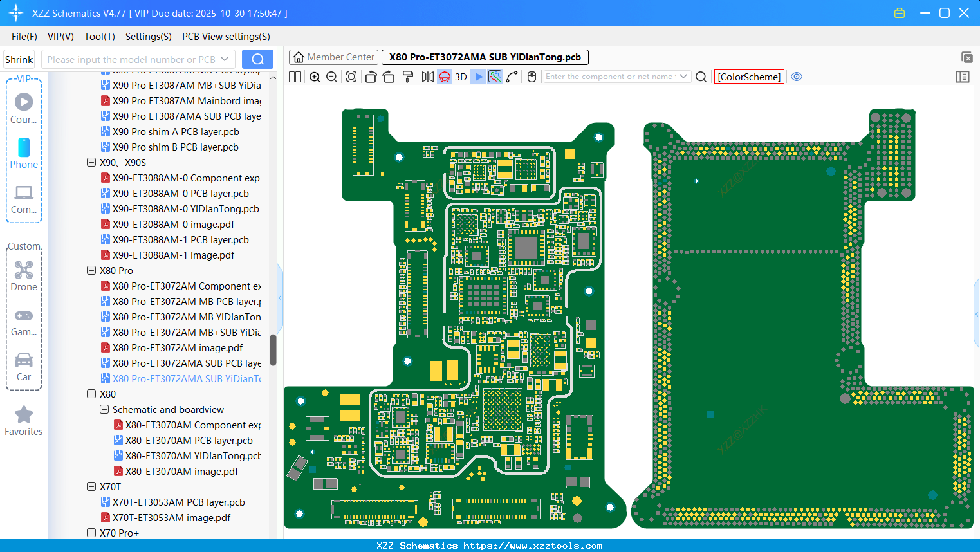Mirror the board with the flip icon

428,77
